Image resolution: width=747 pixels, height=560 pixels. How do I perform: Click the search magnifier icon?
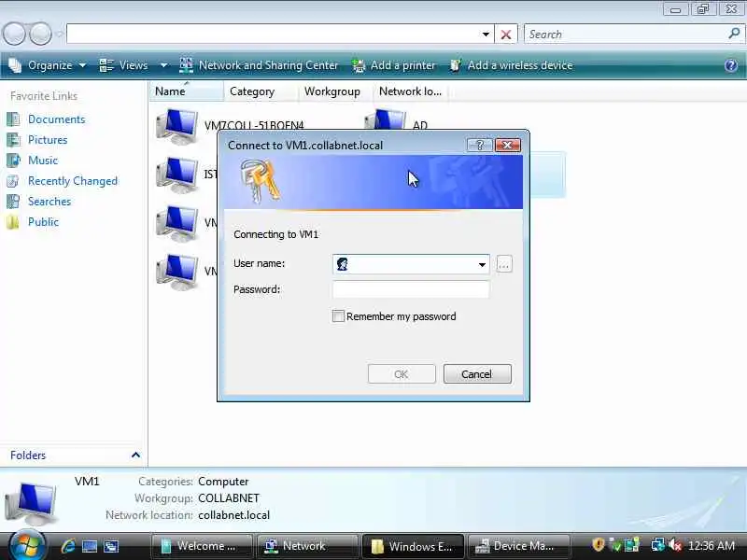[x=734, y=34]
